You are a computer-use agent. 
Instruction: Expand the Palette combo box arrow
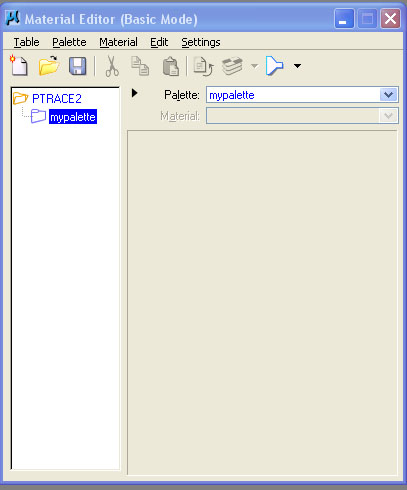389,95
